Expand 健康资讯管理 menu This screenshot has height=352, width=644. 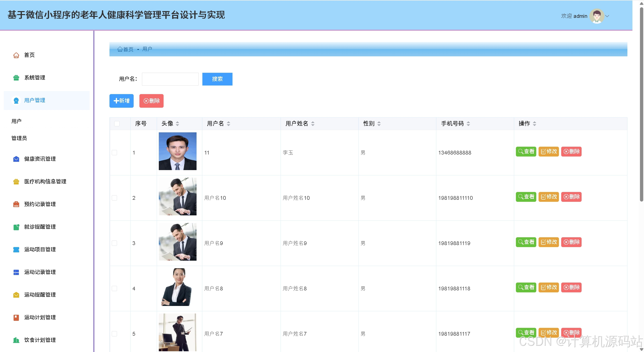coord(47,159)
